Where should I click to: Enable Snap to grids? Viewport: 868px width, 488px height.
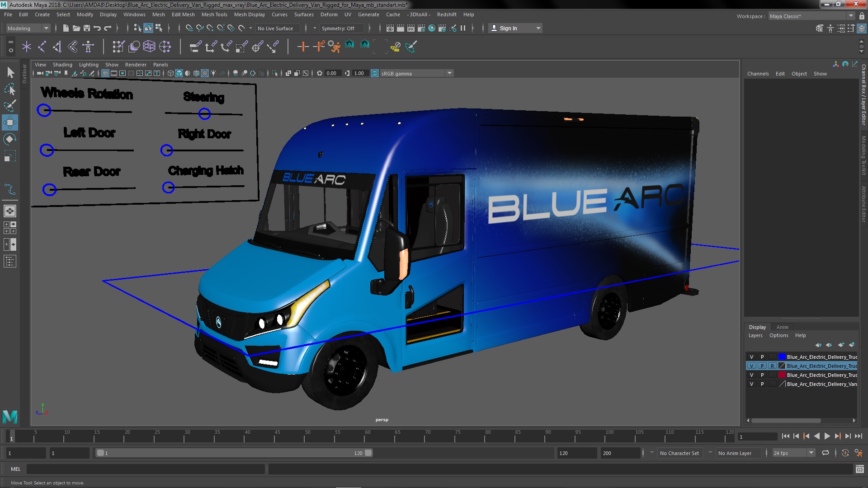pyautogui.click(x=189, y=28)
